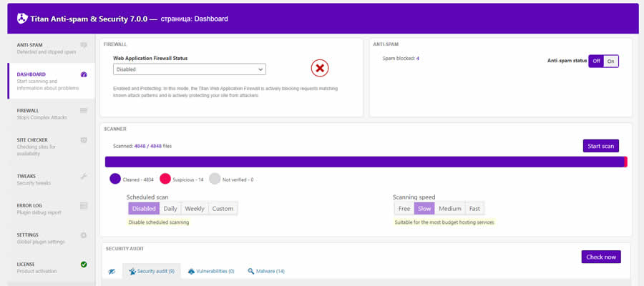
Task: Click the Firewall sidebar icon
Action: [x=84, y=111]
